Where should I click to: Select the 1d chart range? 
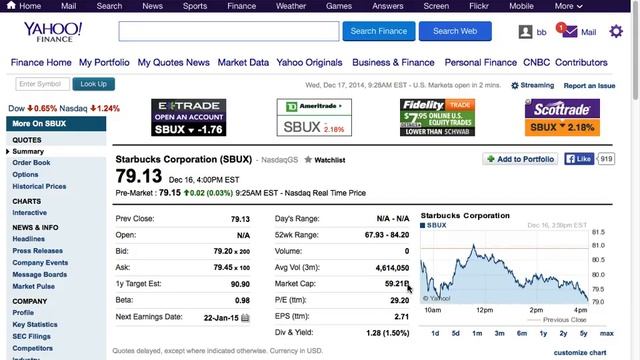[435, 333]
